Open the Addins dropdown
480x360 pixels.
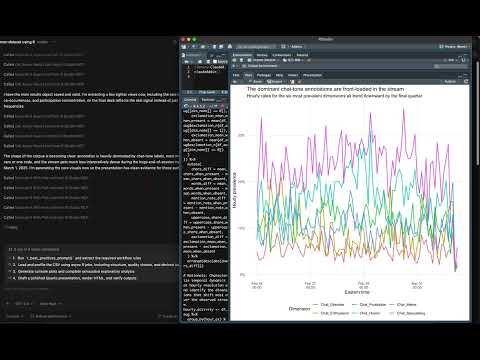click(296, 47)
